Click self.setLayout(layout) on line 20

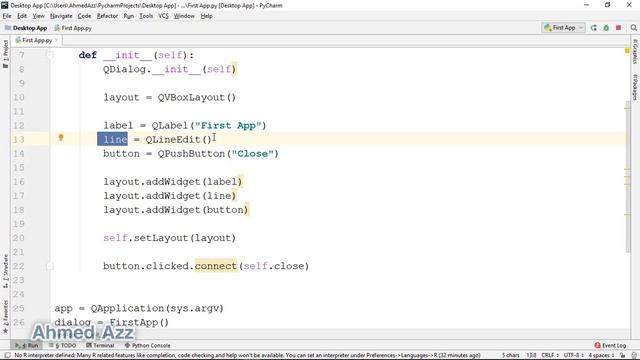coord(169,238)
